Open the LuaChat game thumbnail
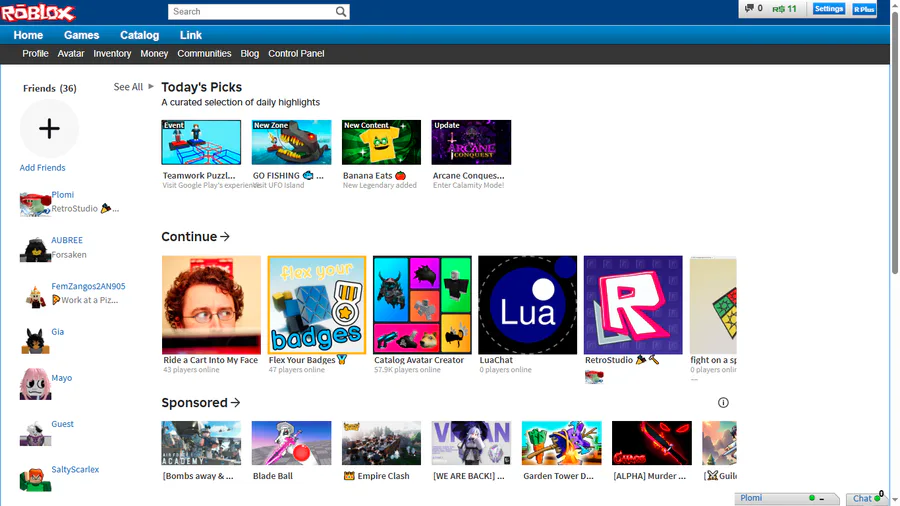The image size is (900, 506). (527, 305)
